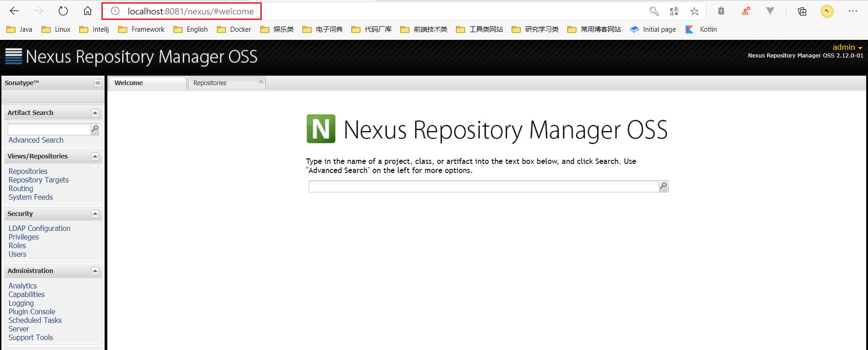This screenshot has width=868, height=350.
Task: Open the 前端技术类 bookmarks folder
Action: pyautogui.click(x=424, y=29)
